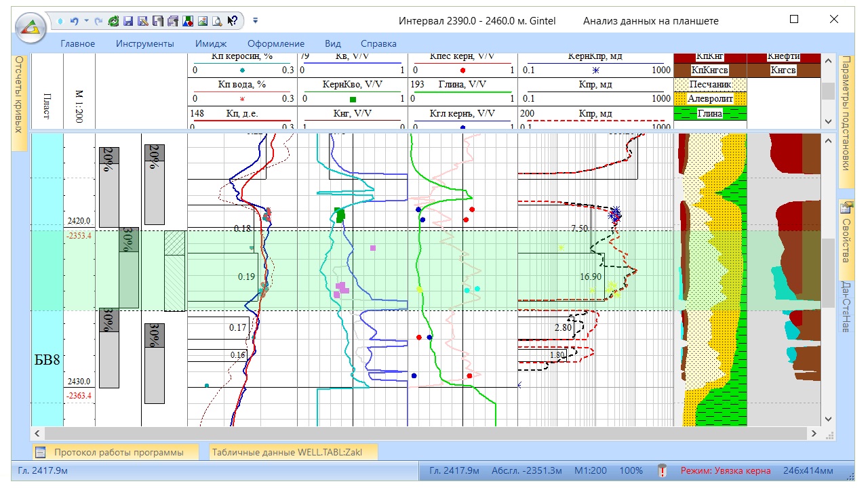The image size is (868, 488).
Task: Expand the quick access toolbar customize menu
Action: (x=256, y=21)
